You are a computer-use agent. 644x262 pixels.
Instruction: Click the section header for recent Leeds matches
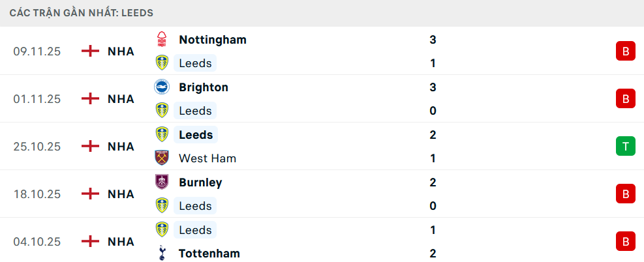tap(82, 12)
